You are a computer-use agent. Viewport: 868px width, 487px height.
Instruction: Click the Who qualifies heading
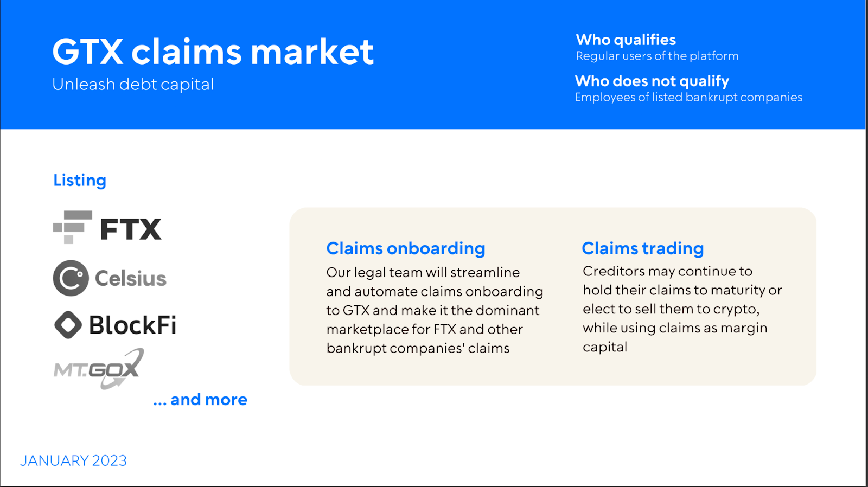(x=626, y=40)
